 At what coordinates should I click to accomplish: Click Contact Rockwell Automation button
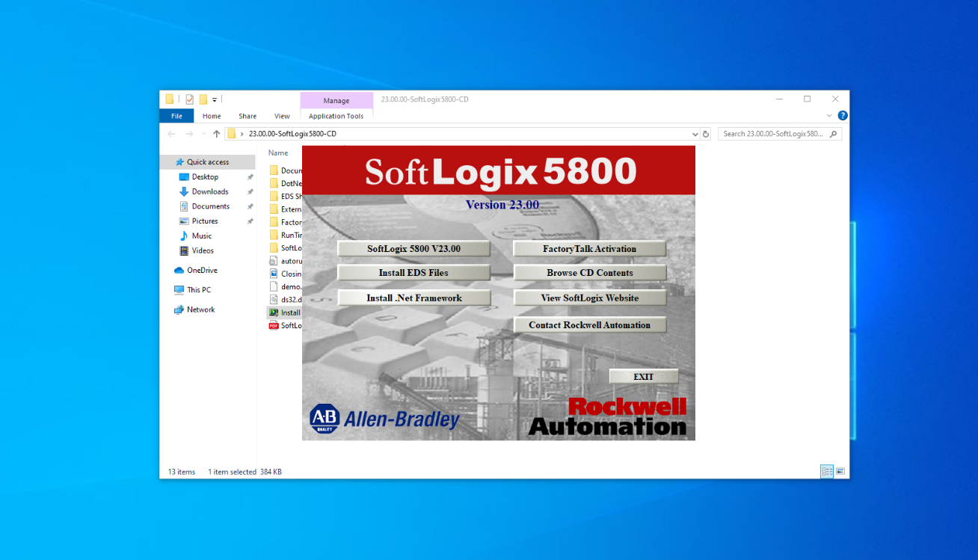(x=589, y=325)
